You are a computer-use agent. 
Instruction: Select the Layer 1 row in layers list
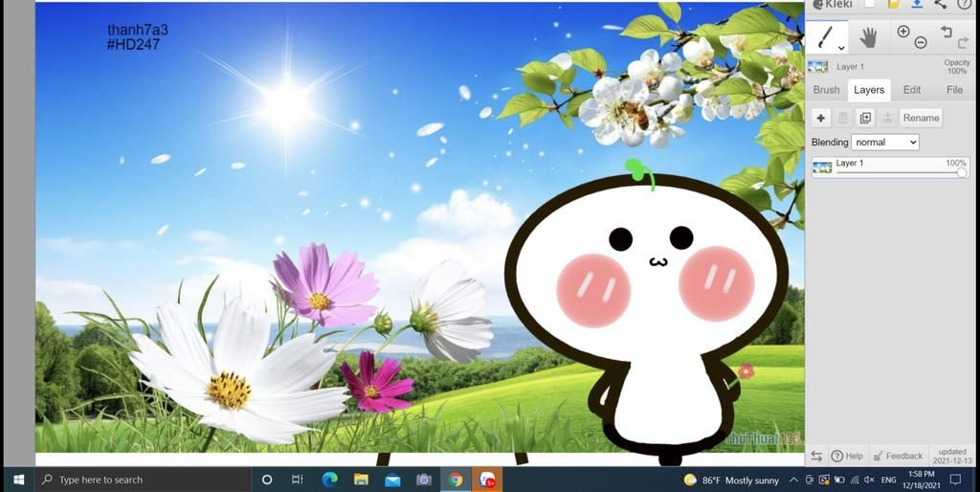(x=890, y=168)
